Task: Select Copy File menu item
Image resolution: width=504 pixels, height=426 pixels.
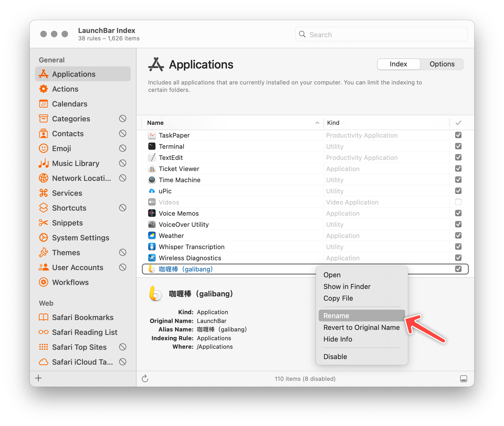Action: (x=362, y=298)
